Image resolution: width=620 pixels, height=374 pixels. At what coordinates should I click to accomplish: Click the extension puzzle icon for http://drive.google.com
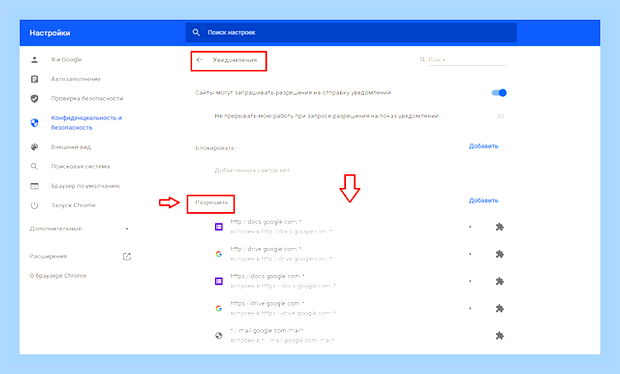coord(500,254)
